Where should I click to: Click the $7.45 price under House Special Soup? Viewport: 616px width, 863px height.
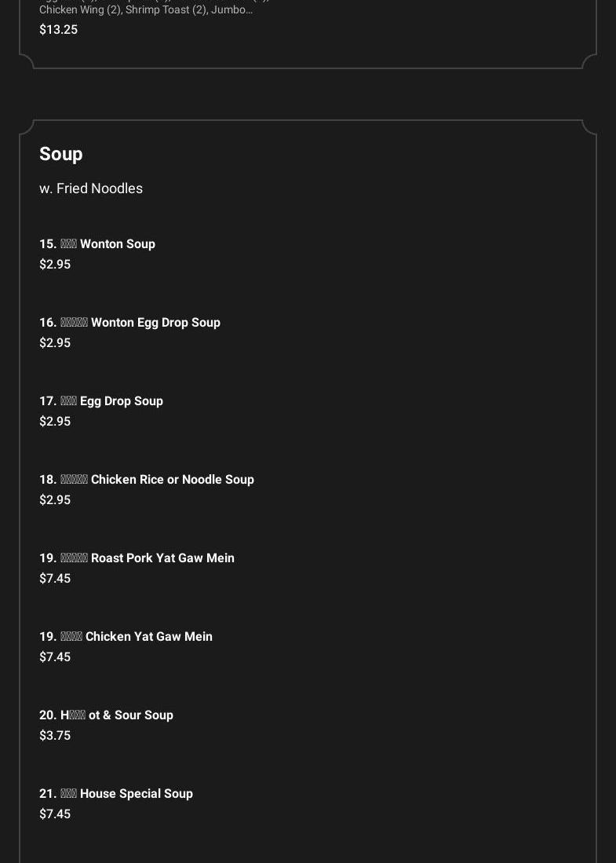click(x=55, y=814)
